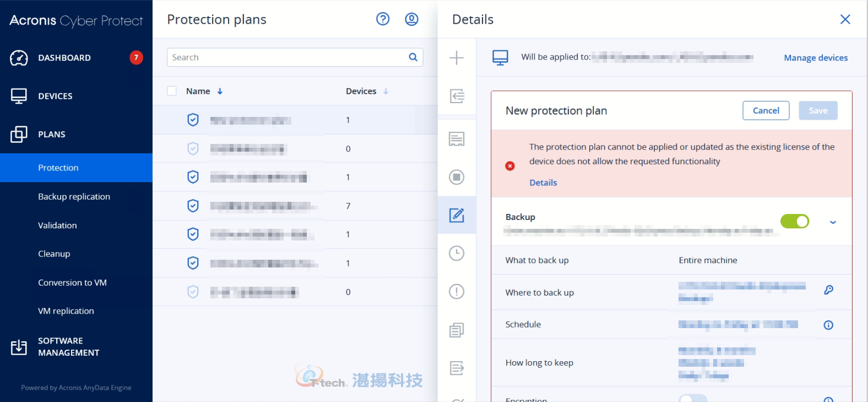Select the plan row with 7 devices
This screenshot has width=868, height=402.
295,206
